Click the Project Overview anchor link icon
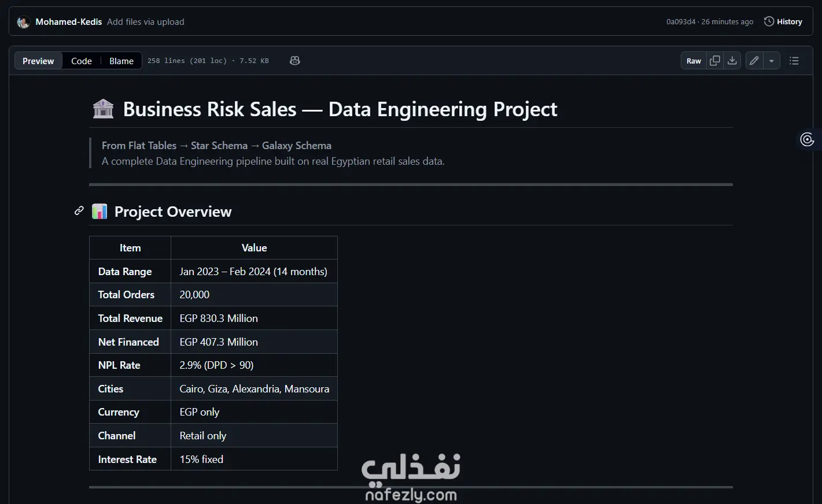 (79, 211)
